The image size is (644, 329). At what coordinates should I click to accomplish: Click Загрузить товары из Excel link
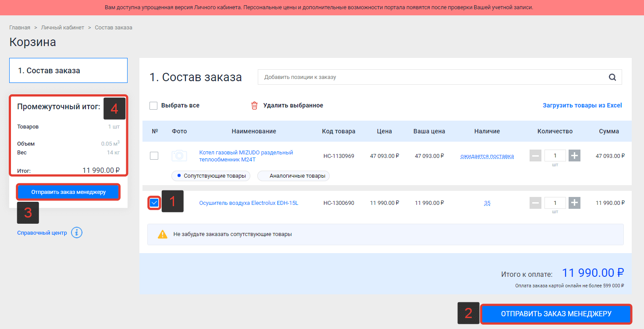click(582, 106)
